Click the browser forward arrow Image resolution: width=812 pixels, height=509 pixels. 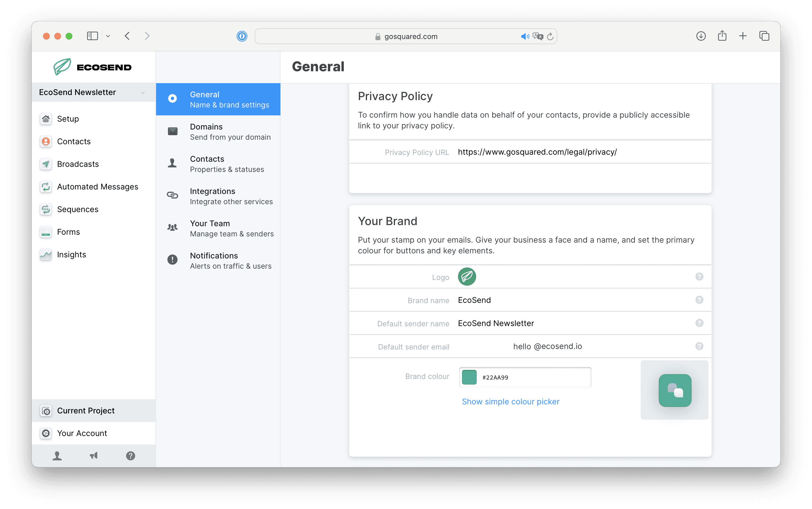click(x=147, y=36)
